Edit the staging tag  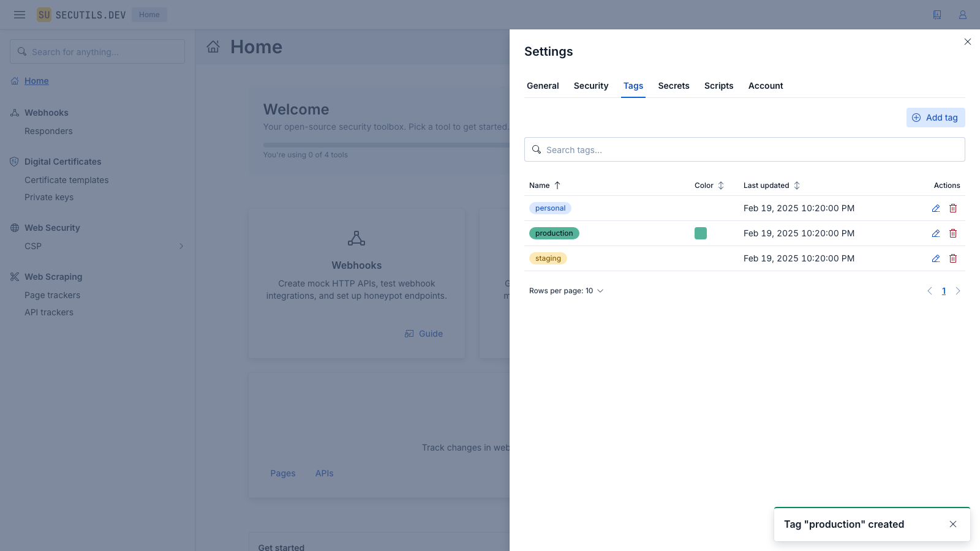936,258
